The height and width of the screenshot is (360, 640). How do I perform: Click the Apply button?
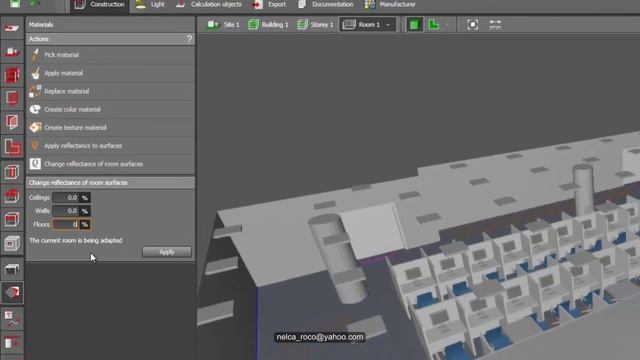[167, 252]
